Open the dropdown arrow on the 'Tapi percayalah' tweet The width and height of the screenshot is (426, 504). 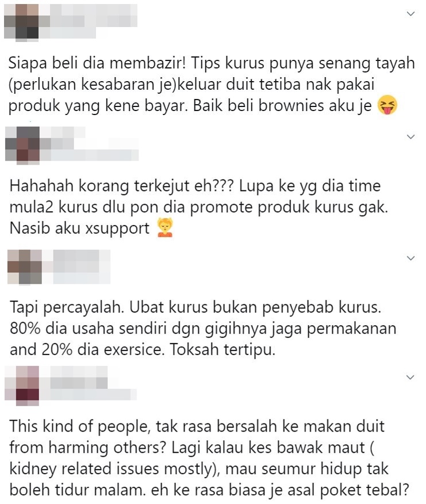click(410, 258)
